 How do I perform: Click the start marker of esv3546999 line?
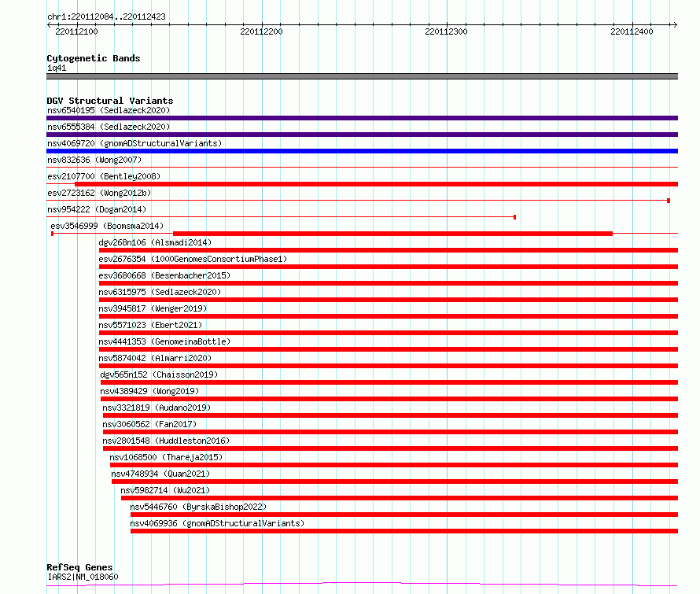click(x=52, y=234)
